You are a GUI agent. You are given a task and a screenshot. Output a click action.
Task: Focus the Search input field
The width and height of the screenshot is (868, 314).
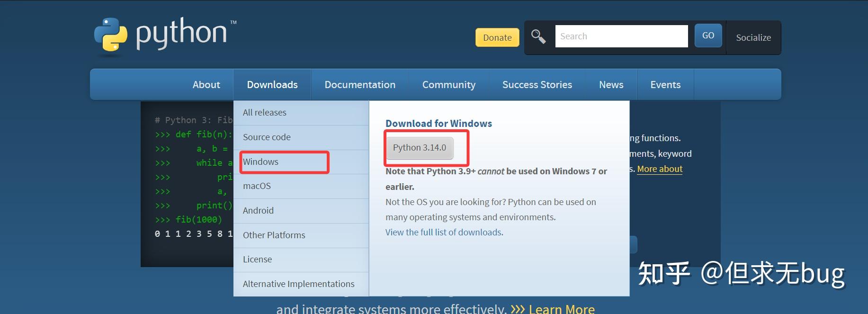click(x=621, y=36)
